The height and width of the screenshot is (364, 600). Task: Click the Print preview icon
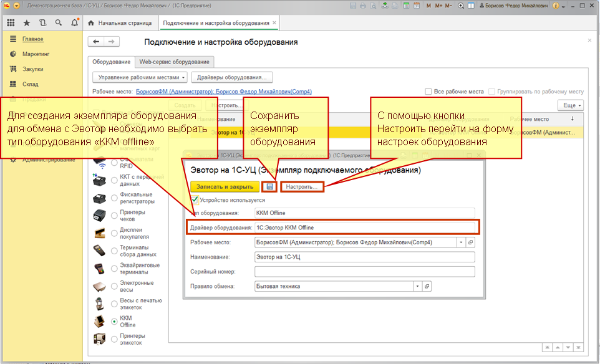372,6
